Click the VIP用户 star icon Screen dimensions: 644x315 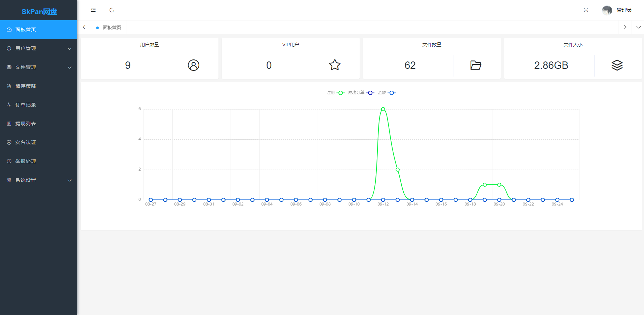(335, 65)
